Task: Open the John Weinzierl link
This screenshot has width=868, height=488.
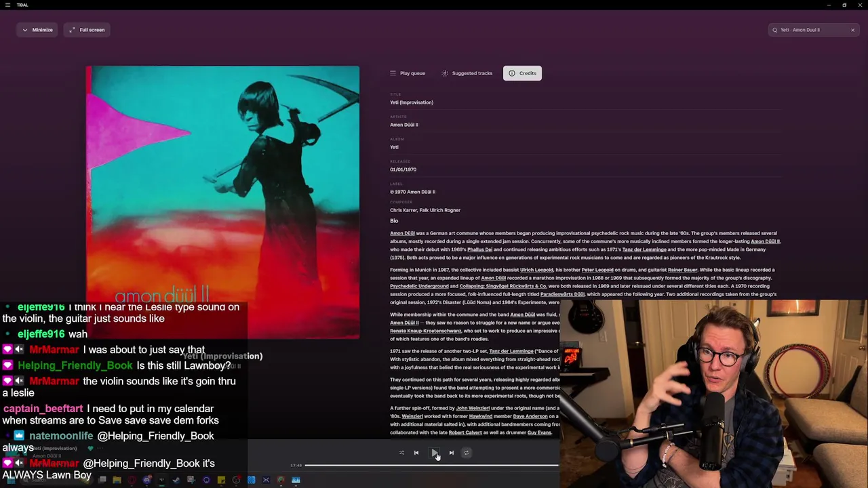Action: [x=473, y=408]
